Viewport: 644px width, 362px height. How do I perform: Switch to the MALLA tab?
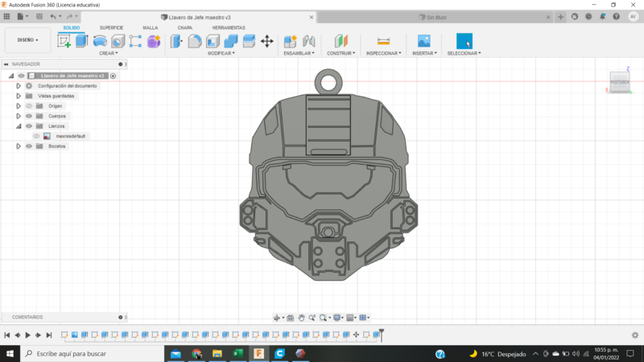coord(151,27)
